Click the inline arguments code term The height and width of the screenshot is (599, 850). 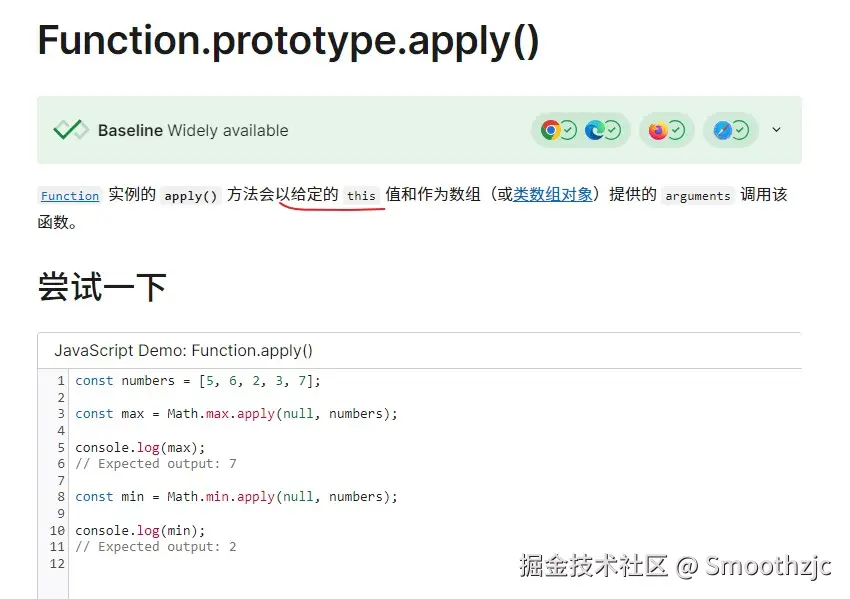coord(697,196)
